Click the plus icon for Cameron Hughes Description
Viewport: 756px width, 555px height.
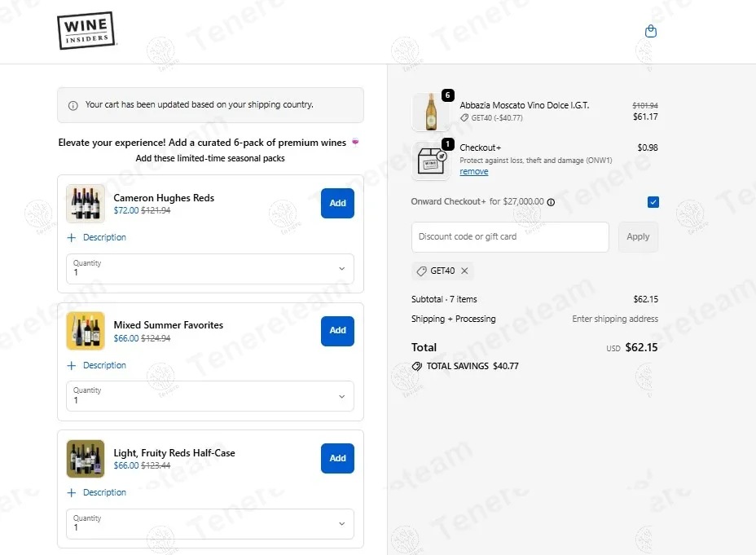point(72,238)
